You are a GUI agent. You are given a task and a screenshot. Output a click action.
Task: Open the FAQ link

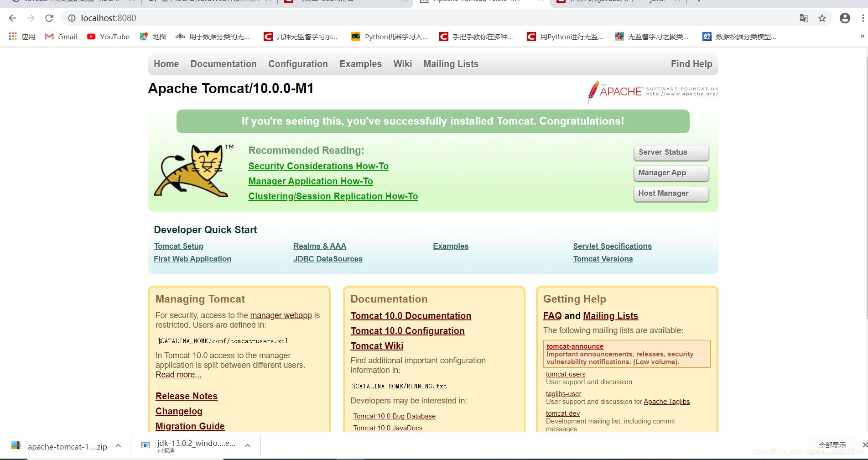pos(552,316)
